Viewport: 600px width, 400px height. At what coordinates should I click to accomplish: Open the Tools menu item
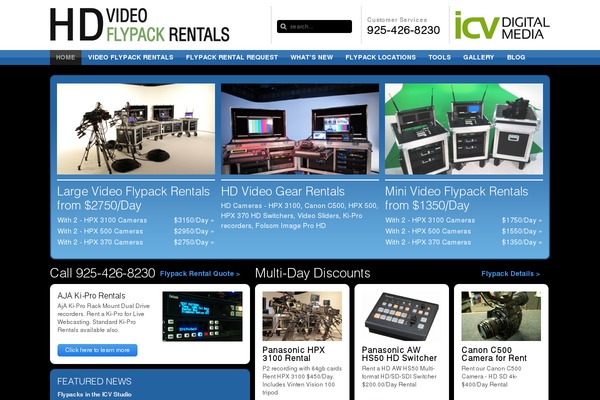439,57
